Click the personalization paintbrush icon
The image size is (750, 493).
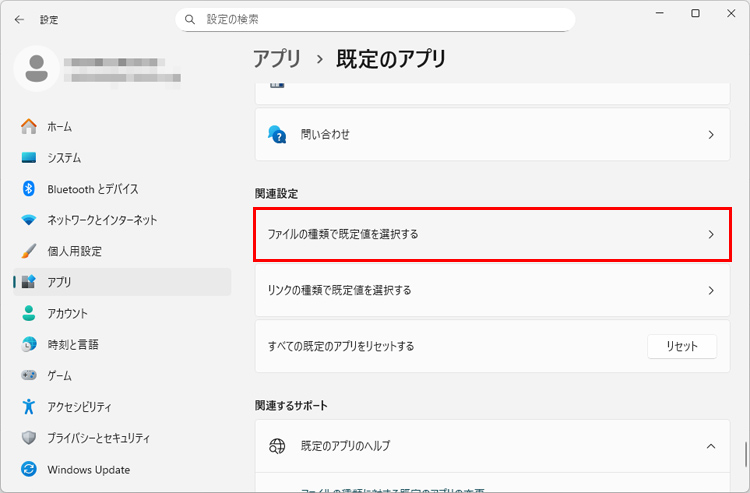29,251
